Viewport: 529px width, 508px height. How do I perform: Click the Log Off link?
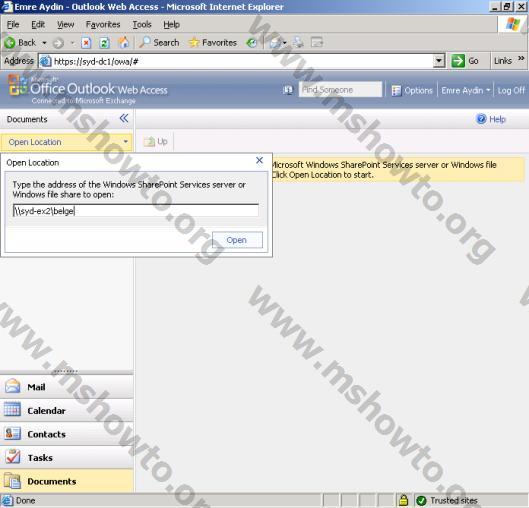[511, 90]
